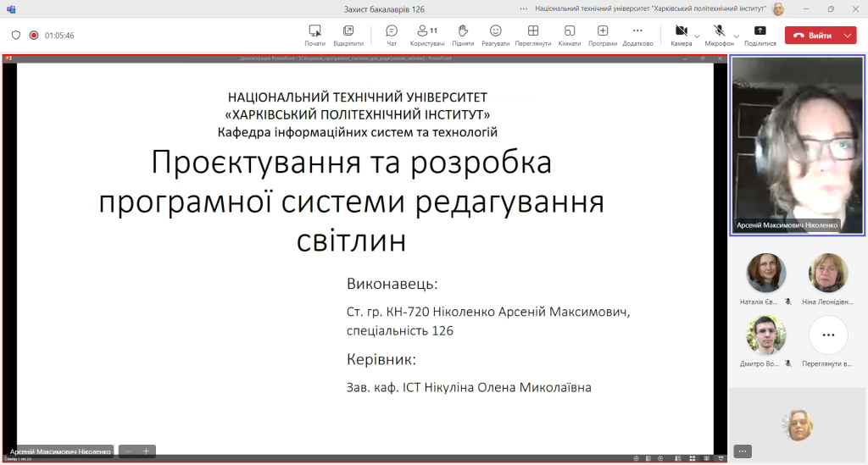Open breakout rooms (Кімнати)
Image resolution: width=868 pixels, height=465 pixels.
pyautogui.click(x=569, y=35)
